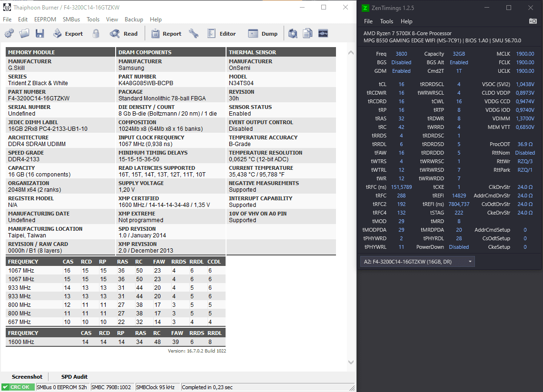Open the Backup menu
The height and width of the screenshot is (392, 543).
coord(134,20)
